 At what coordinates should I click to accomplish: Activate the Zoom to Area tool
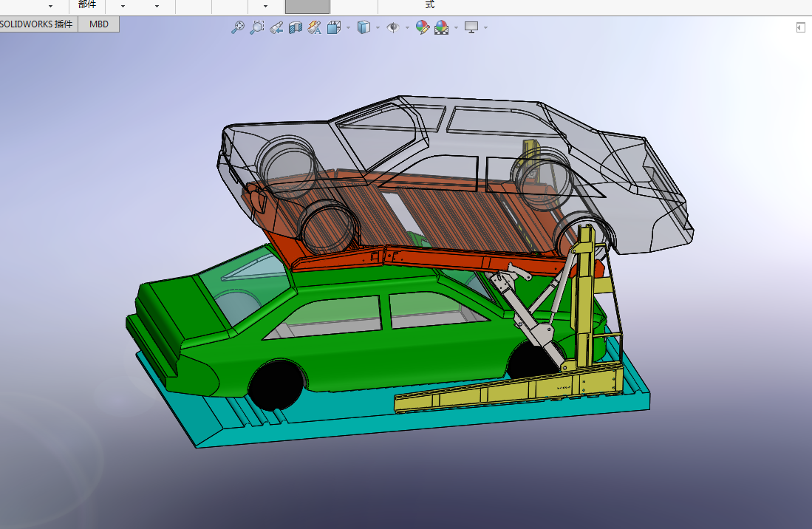tap(256, 27)
